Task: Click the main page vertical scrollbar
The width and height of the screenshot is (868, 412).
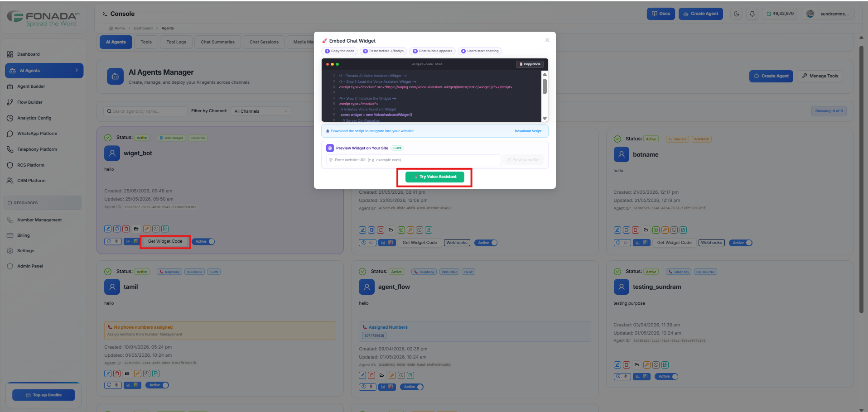Action: (861, 179)
